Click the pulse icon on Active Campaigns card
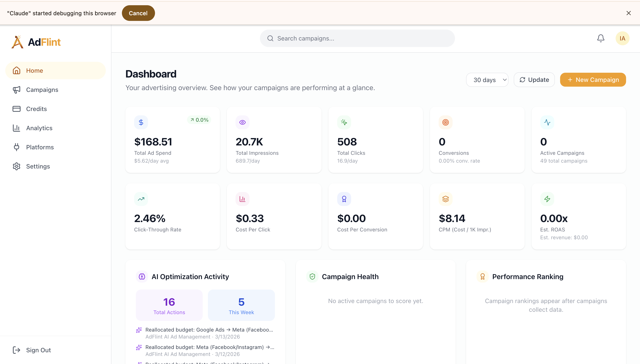This screenshot has width=640, height=364. (547, 122)
